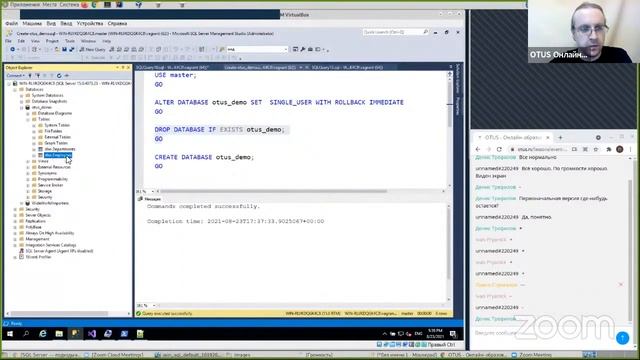Switch to the first SQLQuery tab
640x360 pixels.
(172, 67)
